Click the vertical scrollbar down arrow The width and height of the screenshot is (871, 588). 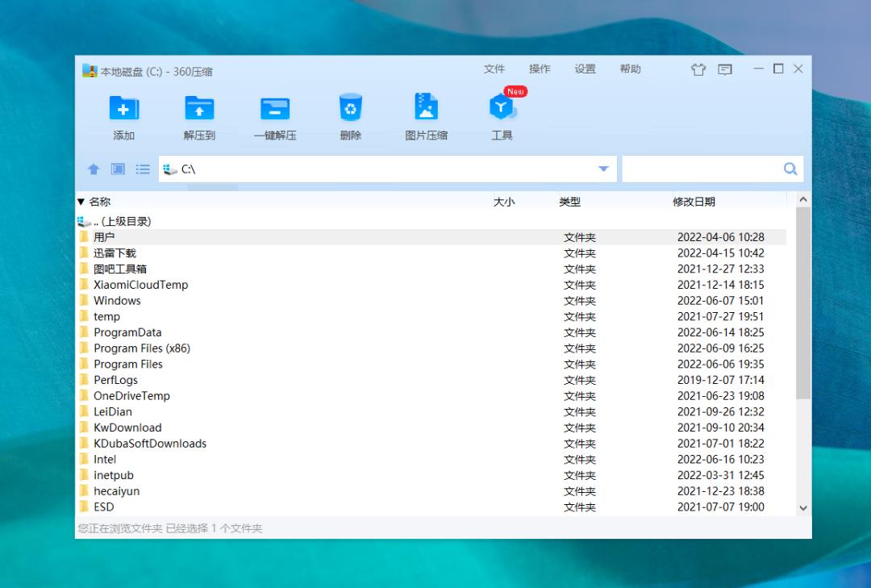pyautogui.click(x=802, y=507)
